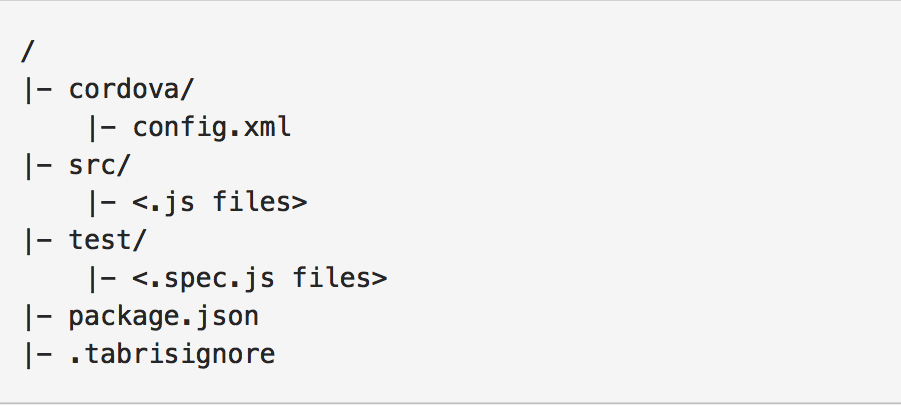Select the test/ folder entry

pyautogui.click(x=108, y=240)
